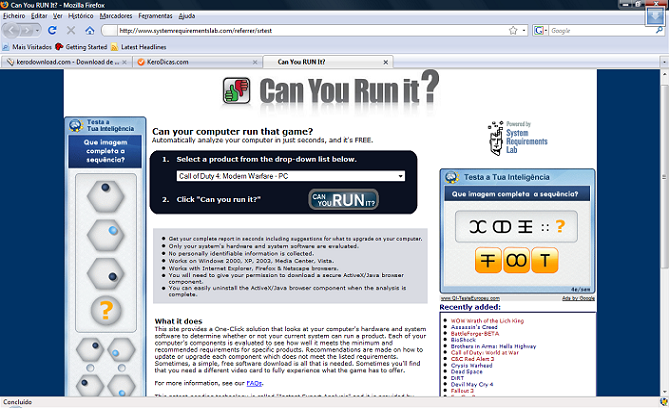669x408 pixels.
Task: Choose the orange double-loop answer button
Action: [516, 260]
